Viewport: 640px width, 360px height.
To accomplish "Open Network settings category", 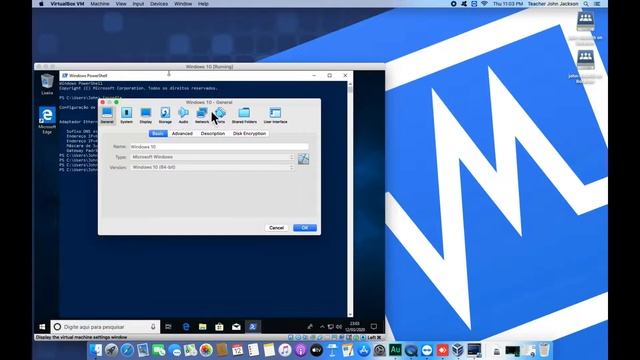I will [202, 115].
